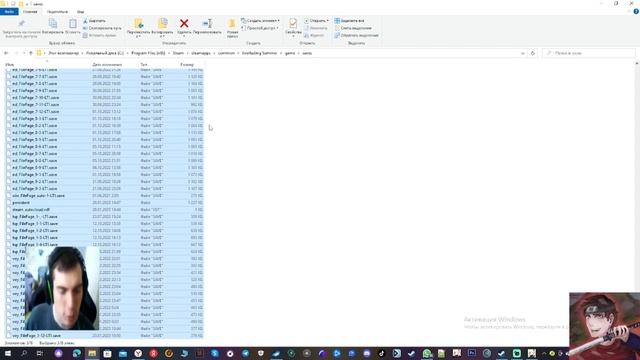Click the Копировать в (Copy to) icon

(162, 24)
